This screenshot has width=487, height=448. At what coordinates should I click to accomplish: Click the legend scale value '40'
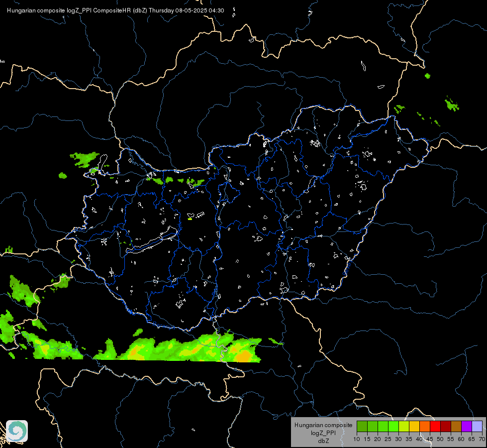(419, 440)
